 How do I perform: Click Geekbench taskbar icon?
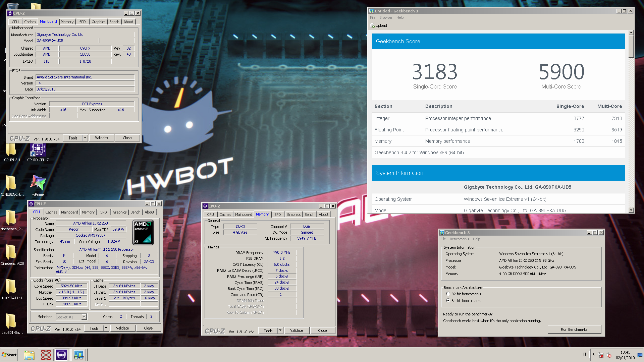(x=79, y=355)
